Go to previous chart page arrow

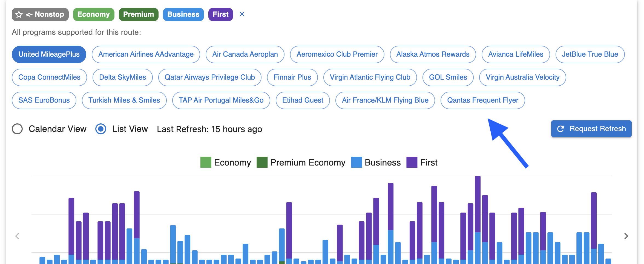pos(17,236)
